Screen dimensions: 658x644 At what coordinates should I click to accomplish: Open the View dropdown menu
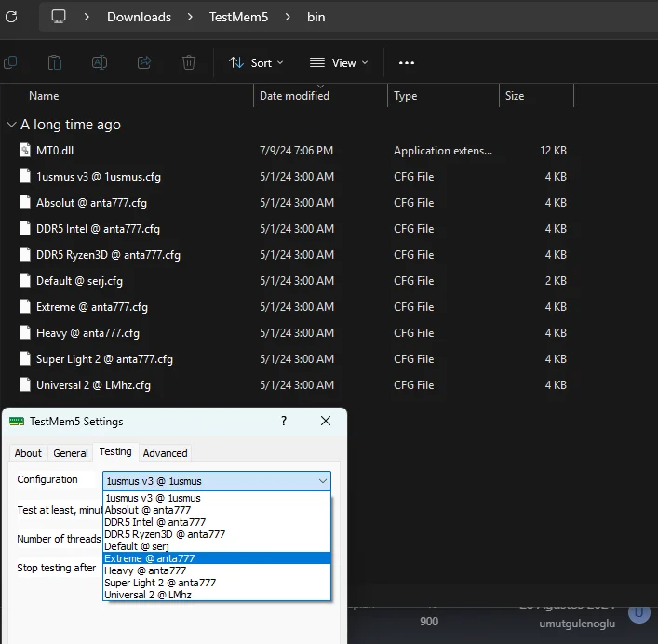point(339,62)
